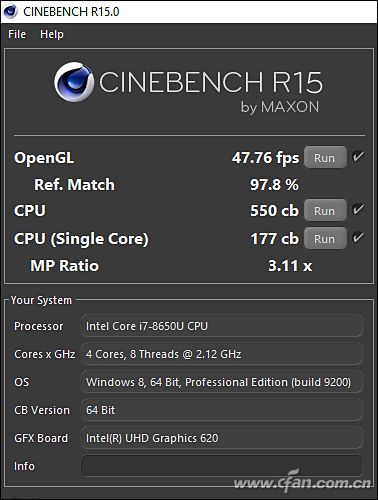The width and height of the screenshot is (378, 500).
Task: Click the MP Ratio 3.11 x value
Action: click(290, 266)
